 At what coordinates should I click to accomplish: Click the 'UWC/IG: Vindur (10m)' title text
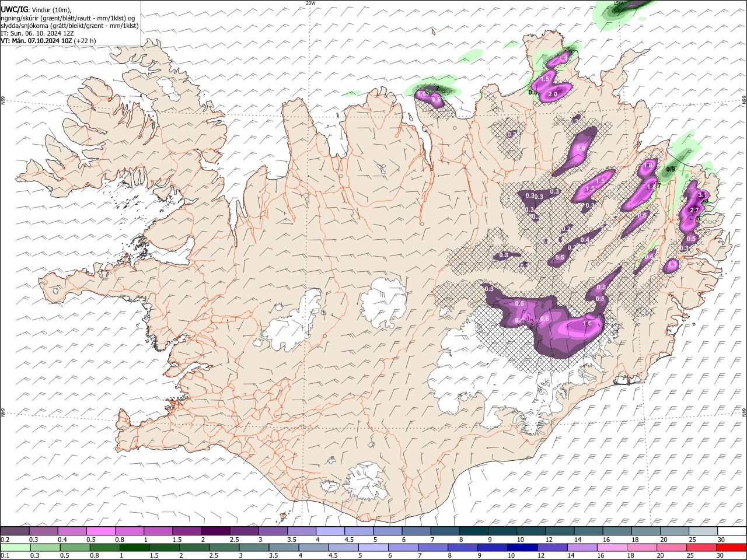[36, 10]
